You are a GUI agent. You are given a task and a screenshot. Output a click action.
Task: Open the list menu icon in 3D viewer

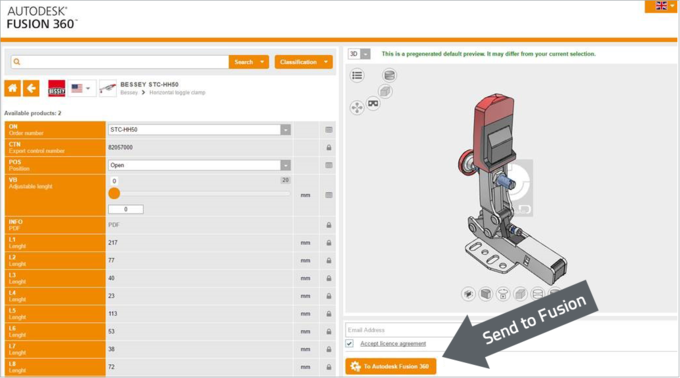pos(357,75)
